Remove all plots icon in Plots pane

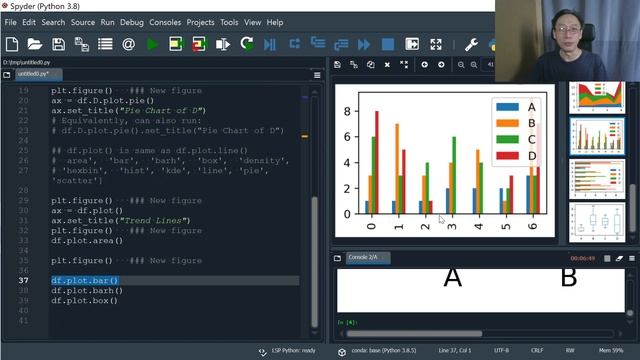point(404,64)
